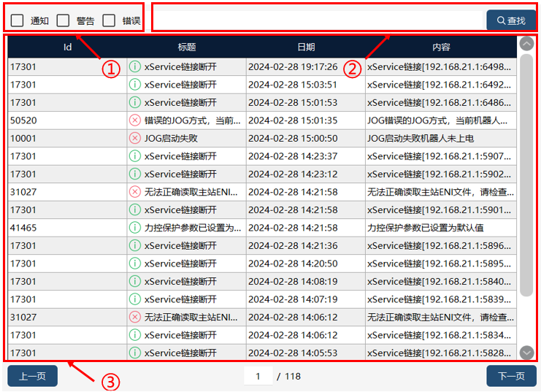The width and height of the screenshot is (541, 392).
Task: Click the error icon beside JOG启动失败
Action: (135, 139)
